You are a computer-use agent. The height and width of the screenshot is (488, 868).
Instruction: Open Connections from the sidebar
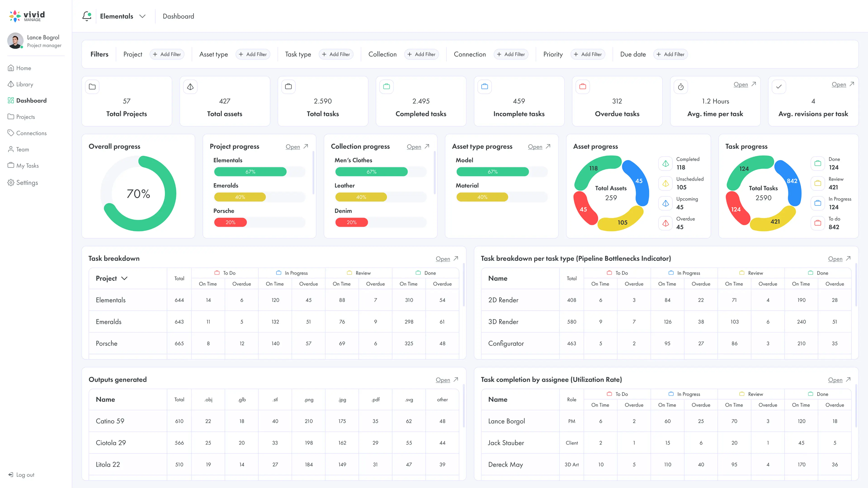(31, 133)
